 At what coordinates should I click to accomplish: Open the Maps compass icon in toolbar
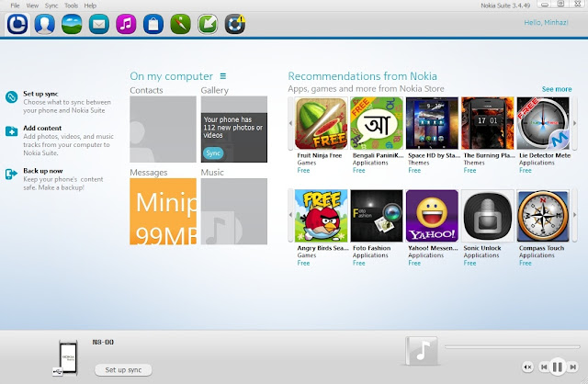[180, 24]
